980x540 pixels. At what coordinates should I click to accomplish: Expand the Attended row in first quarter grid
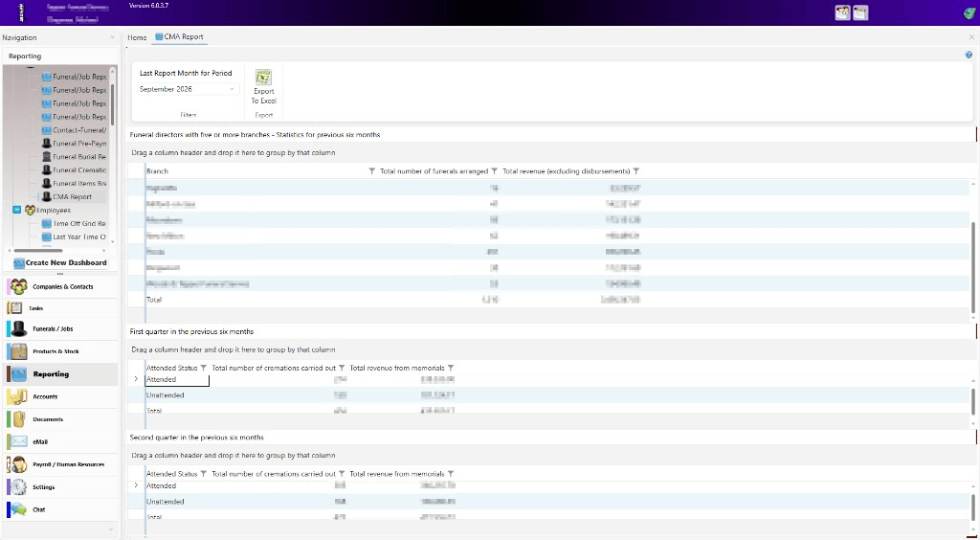(x=136, y=379)
